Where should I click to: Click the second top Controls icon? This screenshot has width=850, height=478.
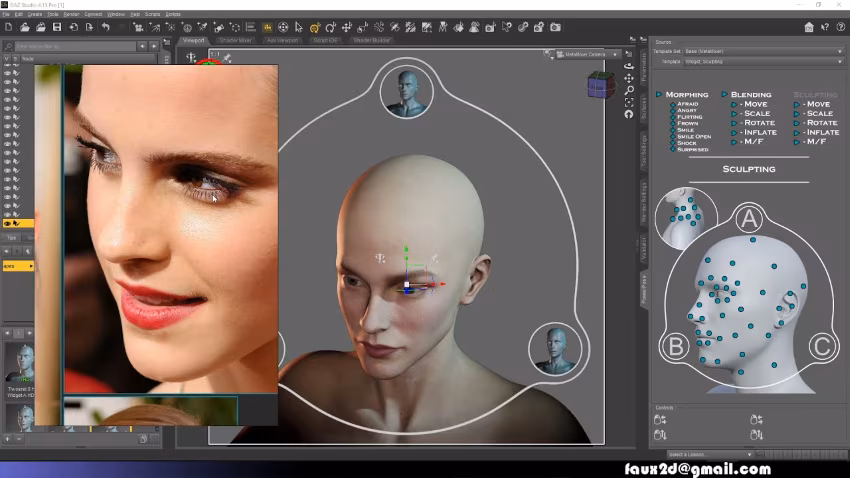coord(756,419)
